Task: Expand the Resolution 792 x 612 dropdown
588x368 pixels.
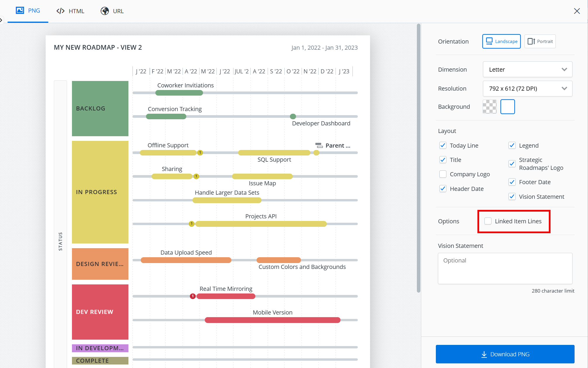Action: 527,89
